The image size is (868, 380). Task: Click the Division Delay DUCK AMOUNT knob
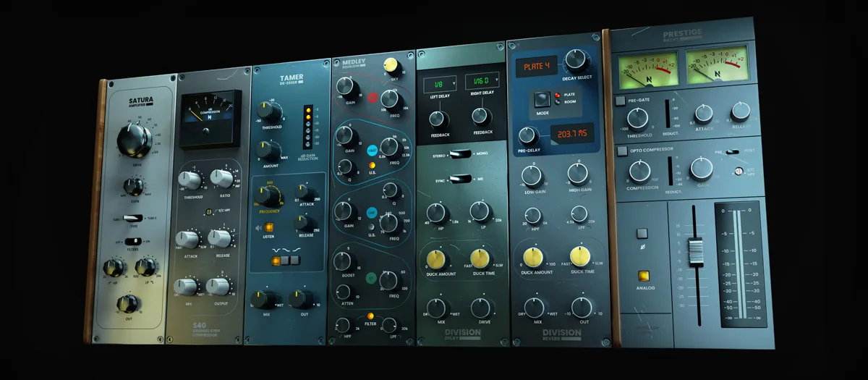click(435, 260)
